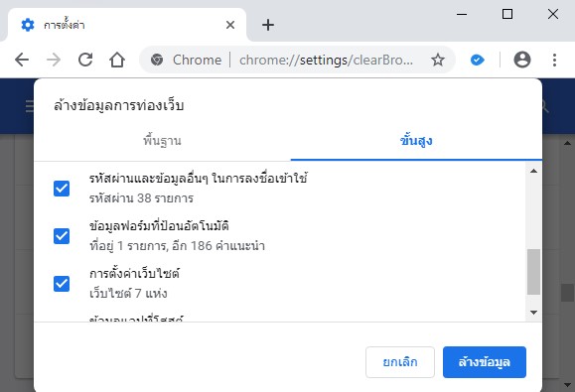Viewport: 575px width, 392px height.
Task: Bookmark this page with the star icon
Action: (438, 60)
